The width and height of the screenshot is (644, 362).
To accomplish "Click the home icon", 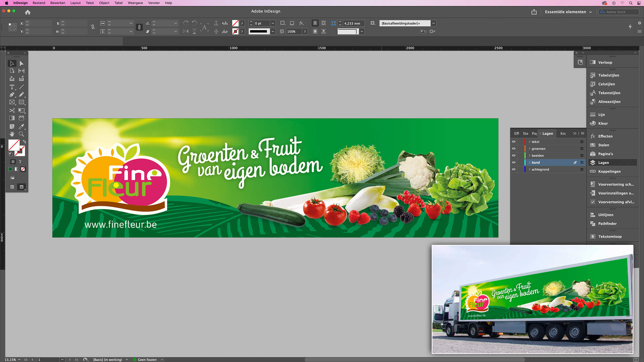I will click(x=28, y=12).
